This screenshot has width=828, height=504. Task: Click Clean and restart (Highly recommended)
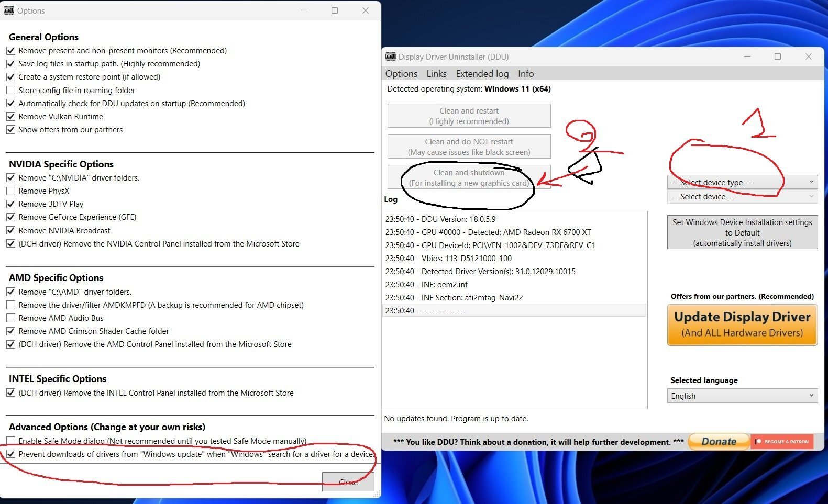(469, 116)
